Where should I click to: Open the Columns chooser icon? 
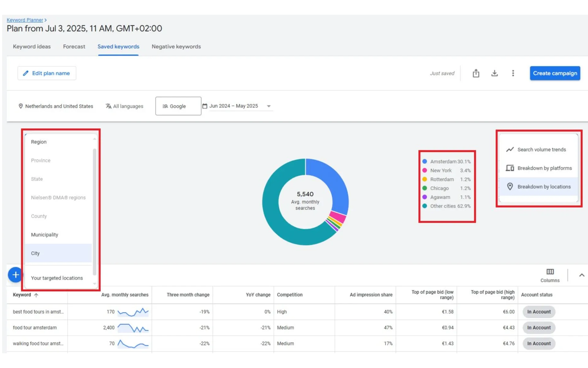[x=550, y=272]
